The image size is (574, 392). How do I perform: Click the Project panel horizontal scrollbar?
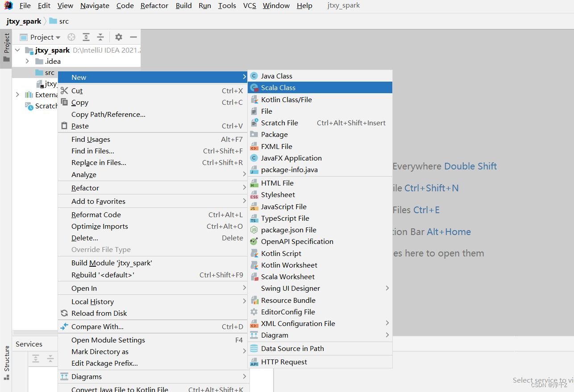click(35, 332)
